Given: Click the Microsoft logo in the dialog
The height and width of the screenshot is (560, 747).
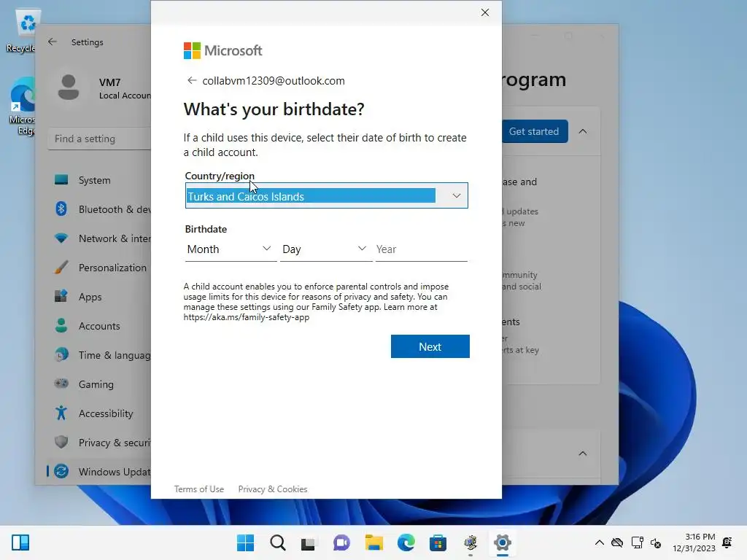Looking at the screenshot, I should click(222, 50).
